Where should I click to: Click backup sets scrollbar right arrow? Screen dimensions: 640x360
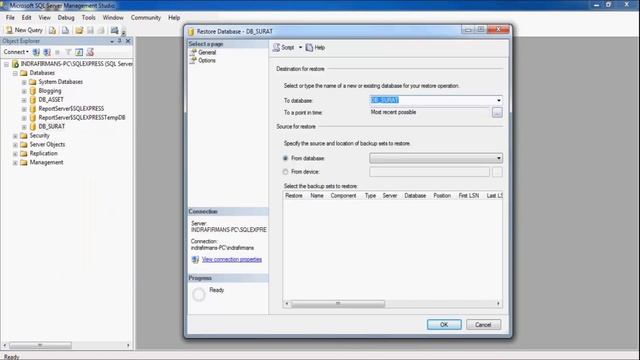tap(498, 304)
